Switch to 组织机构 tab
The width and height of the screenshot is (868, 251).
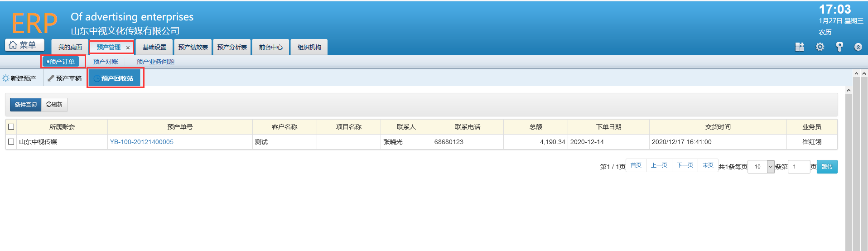coord(309,47)
